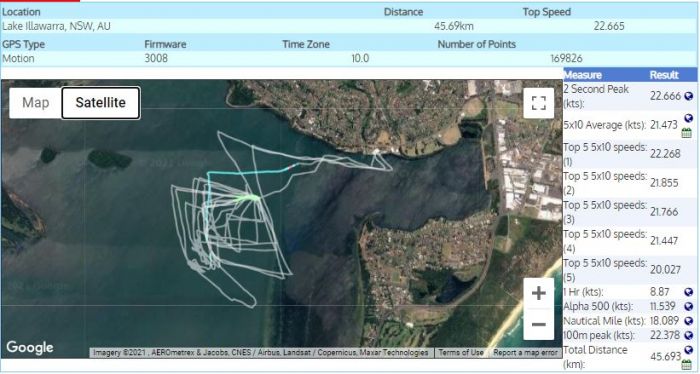Click the Report a map error link
Viewport: 700px width, 374px height.
click(525, 353)
